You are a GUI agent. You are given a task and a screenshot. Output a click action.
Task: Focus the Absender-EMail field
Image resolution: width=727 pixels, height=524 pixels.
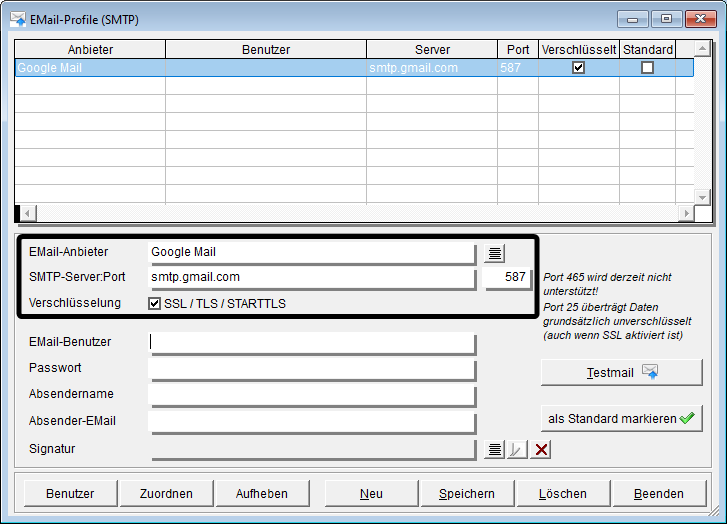pos(312,422)
